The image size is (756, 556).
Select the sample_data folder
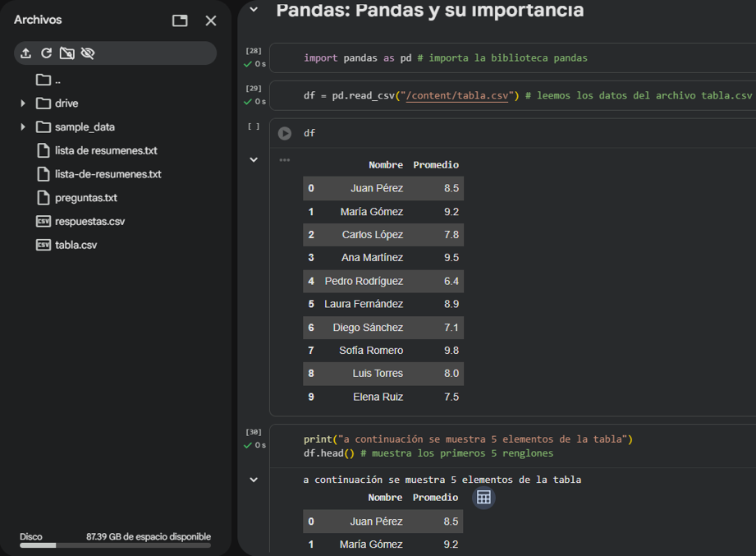(x=85, y=126)
